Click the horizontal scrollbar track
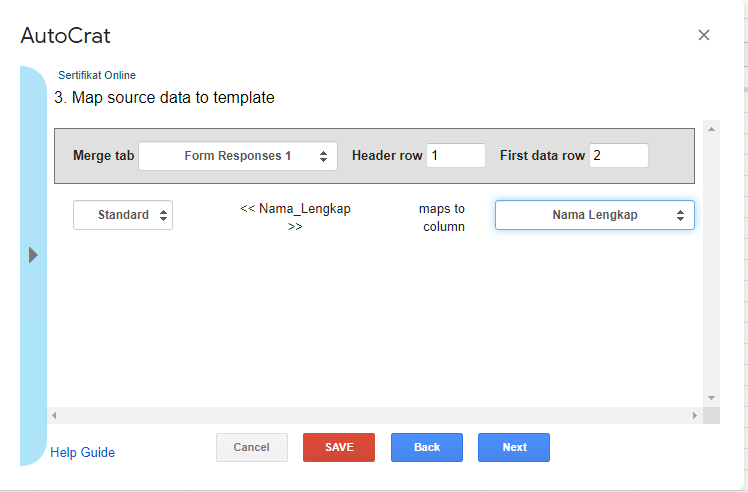Viewport: 748px width, 492px height. click(374, 416)
